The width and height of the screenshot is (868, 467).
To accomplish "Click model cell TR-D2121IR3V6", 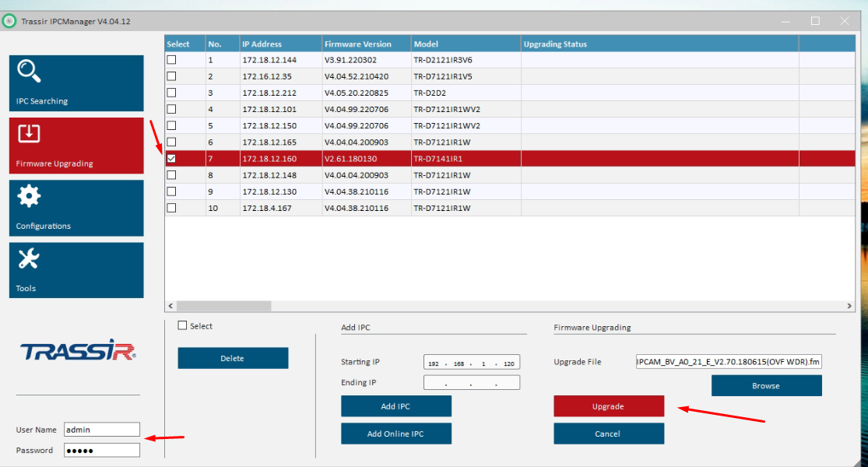I will point(466,60).
